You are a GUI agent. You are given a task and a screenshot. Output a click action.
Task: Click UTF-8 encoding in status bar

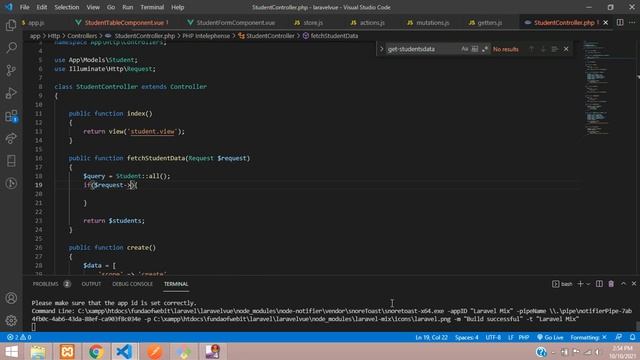(x=493, y=338)
